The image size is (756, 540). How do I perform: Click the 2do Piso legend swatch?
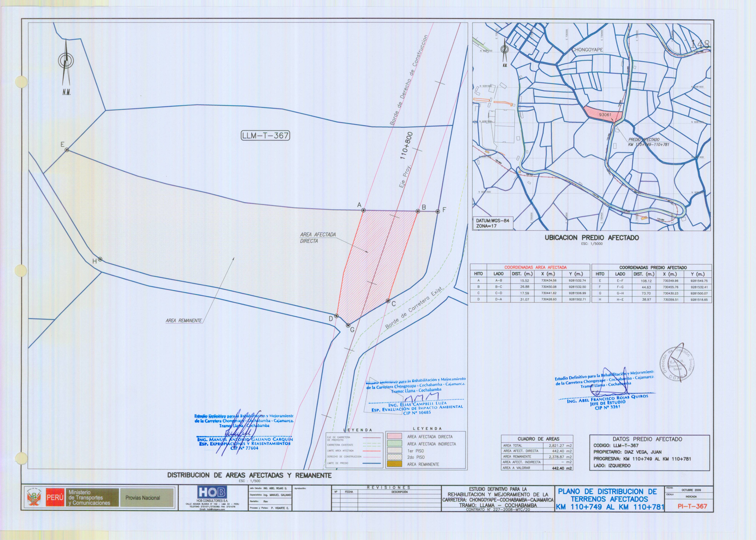[394, 457]
